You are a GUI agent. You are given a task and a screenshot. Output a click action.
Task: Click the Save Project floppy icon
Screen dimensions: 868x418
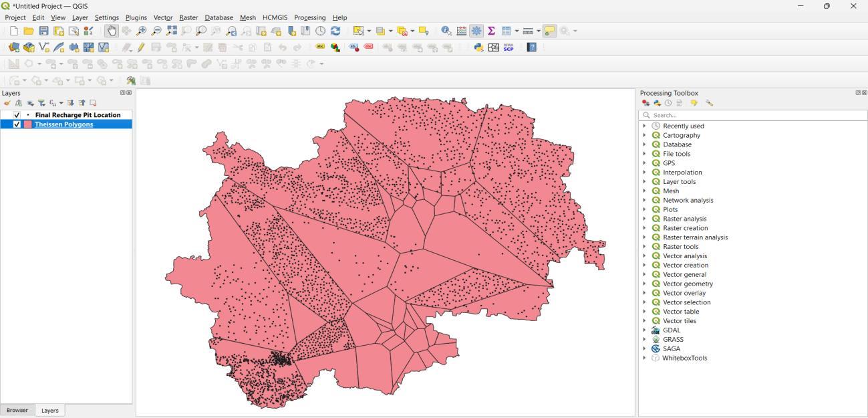pyautogui.click(x=43, y=31)
